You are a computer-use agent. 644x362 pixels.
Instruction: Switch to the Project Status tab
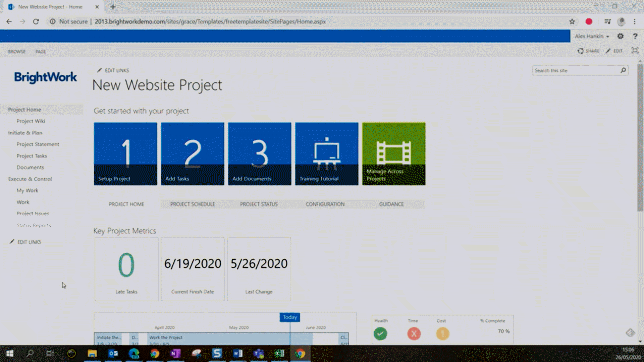[259, 204]
